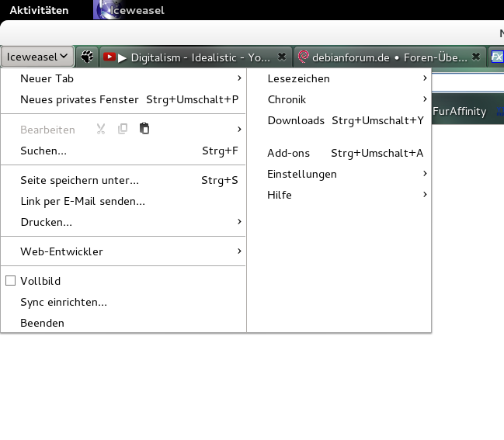
Task: Click the Strg+S shortcut text
Action: [x=220, y=181]
